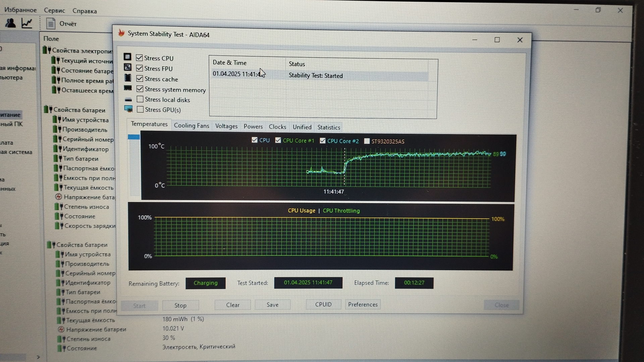Open the Statistics tab
The width and height of the screenshot is (644, 362).
point(329,127)
